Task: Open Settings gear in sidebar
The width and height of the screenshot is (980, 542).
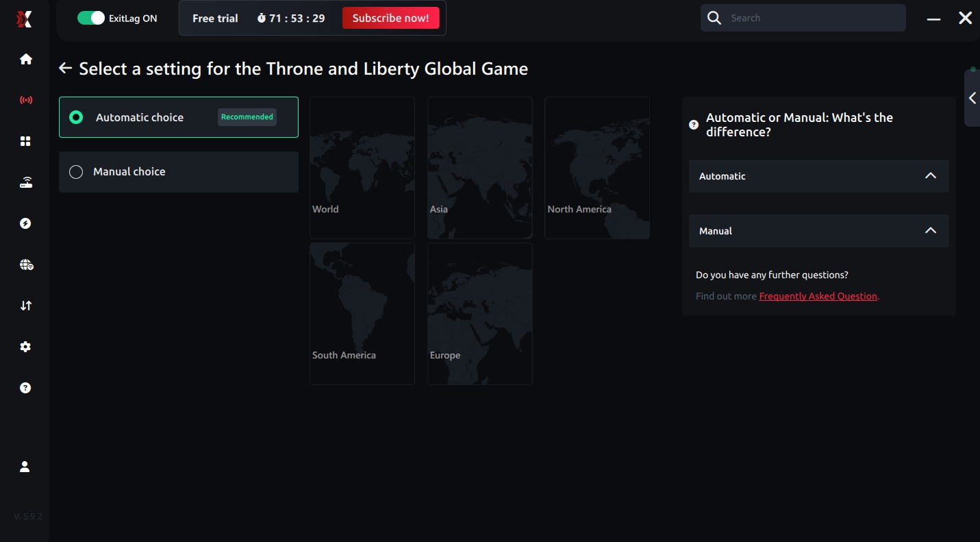Action: coord(26,347)
